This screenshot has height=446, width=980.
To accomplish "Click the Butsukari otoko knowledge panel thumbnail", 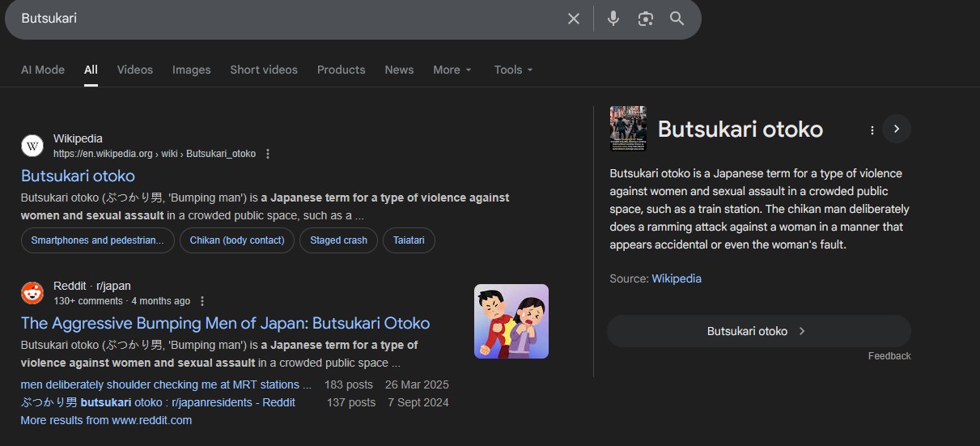I will pyautogui.click(x=628, y=129).
